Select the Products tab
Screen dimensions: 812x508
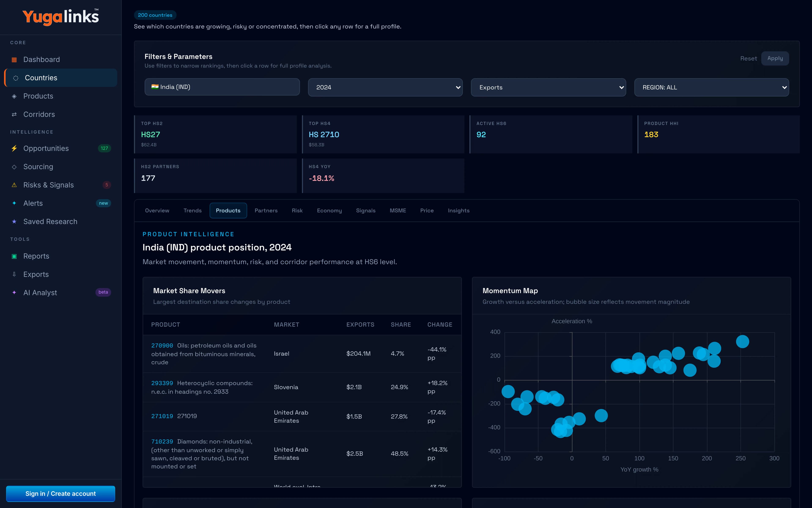point(228,211)
